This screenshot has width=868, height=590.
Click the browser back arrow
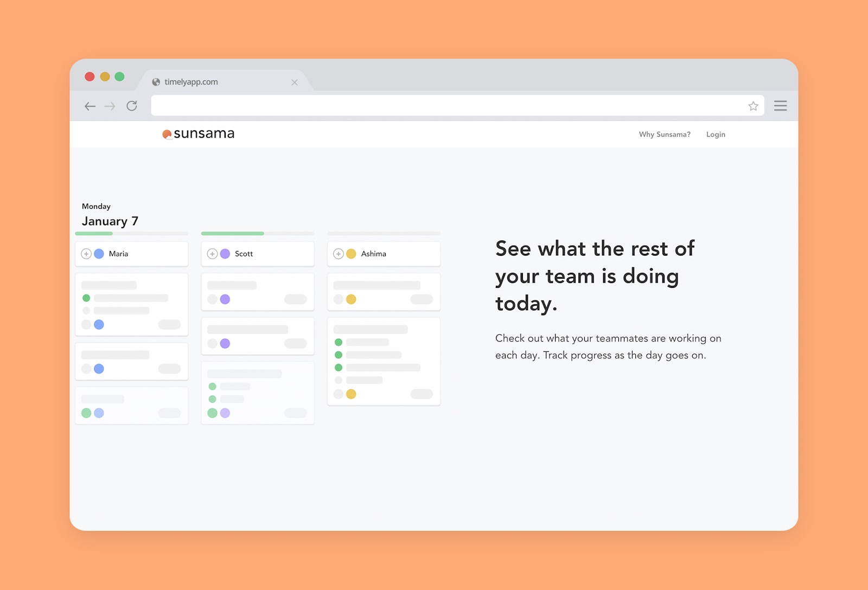tap(90, 106)
